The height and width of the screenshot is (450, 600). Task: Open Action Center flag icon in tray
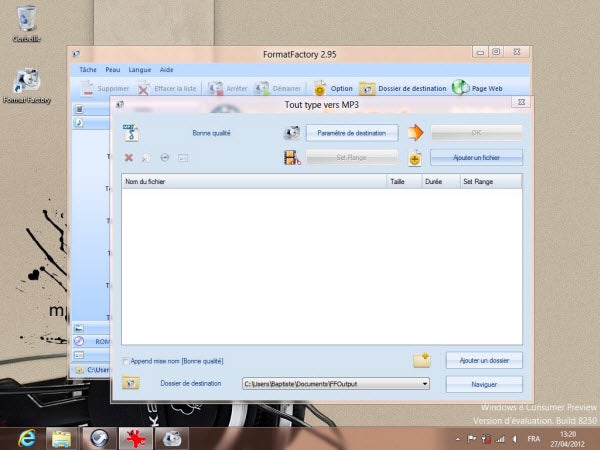point(472,439)
